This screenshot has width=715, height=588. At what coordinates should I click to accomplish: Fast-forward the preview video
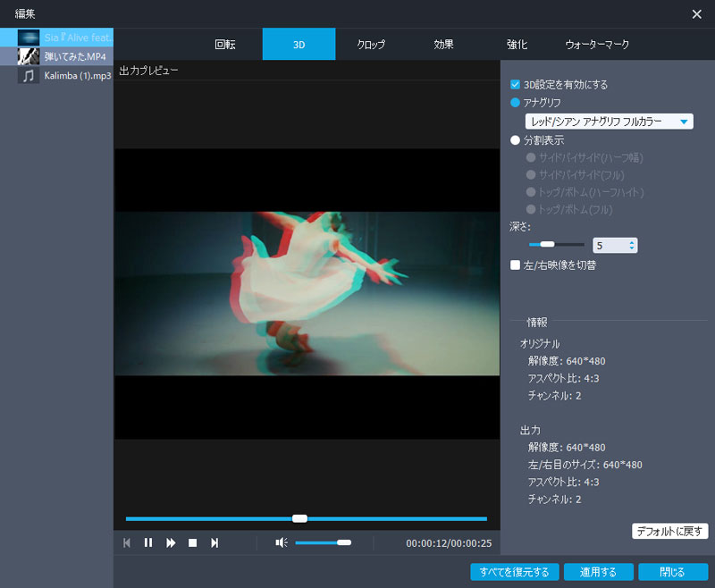(x=170, y=542)
